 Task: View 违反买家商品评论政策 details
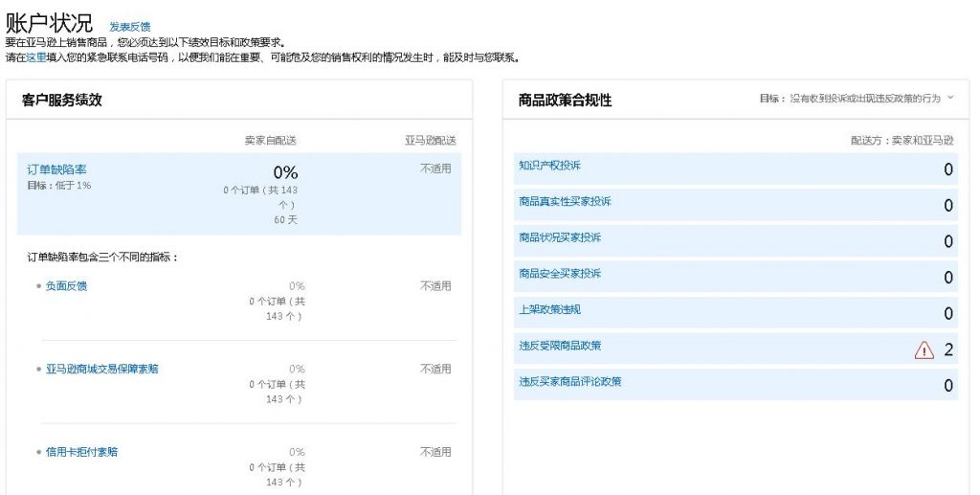(569, 382)
